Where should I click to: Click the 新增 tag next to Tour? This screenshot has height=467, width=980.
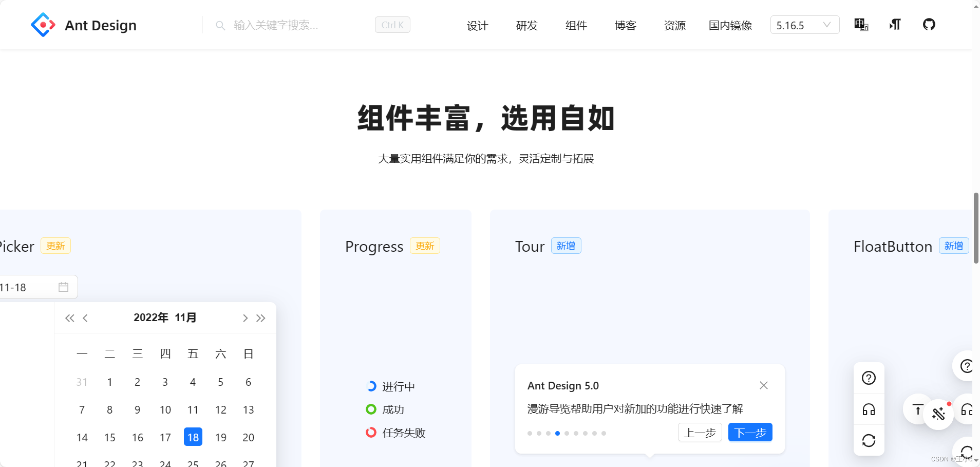(x=566, y=246)
